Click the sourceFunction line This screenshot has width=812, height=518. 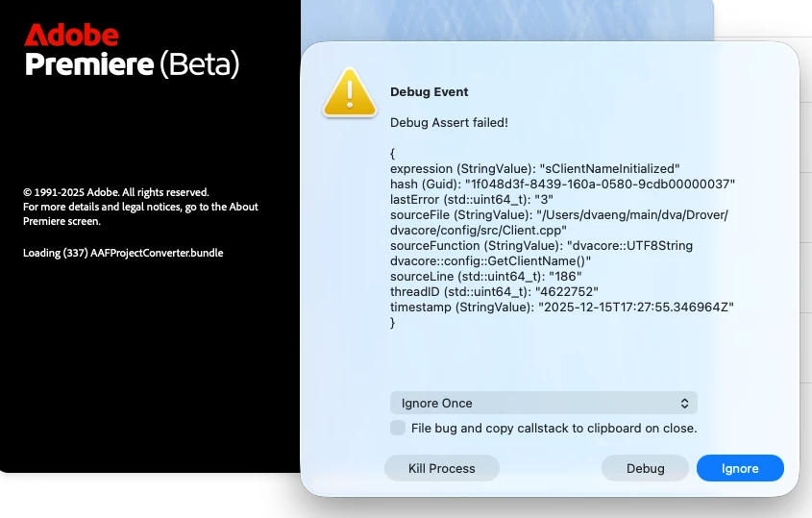(x=541, y=253)
